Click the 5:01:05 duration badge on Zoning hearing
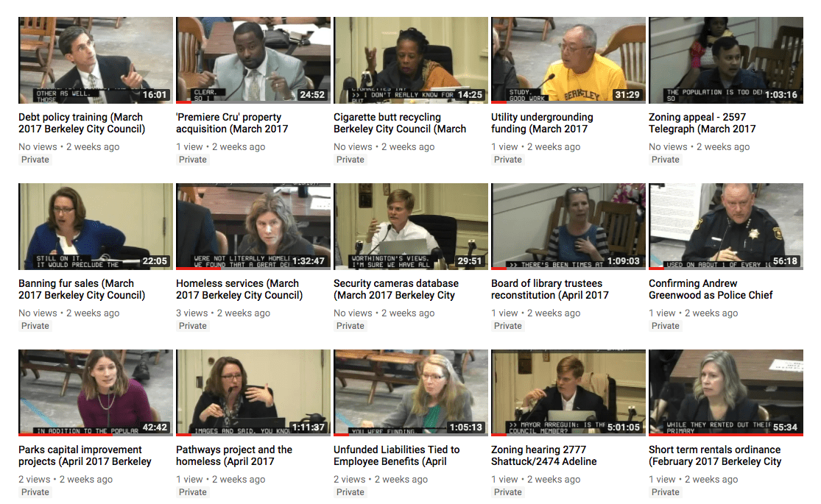This screenshot has height=504, width=821. pos(623,427)
